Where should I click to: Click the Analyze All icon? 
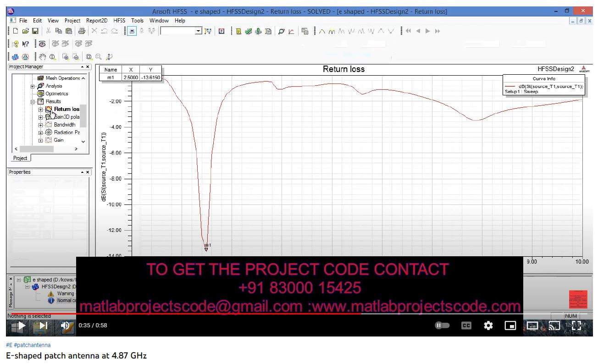point(258,31)
